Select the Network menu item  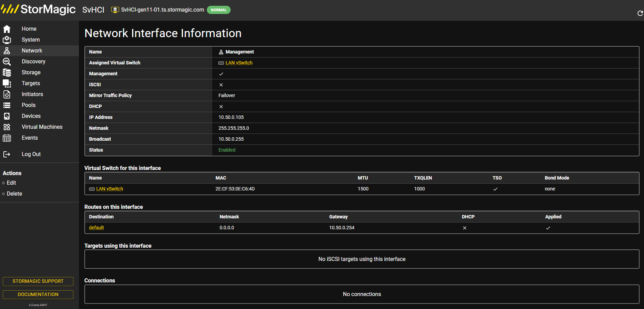32,51
